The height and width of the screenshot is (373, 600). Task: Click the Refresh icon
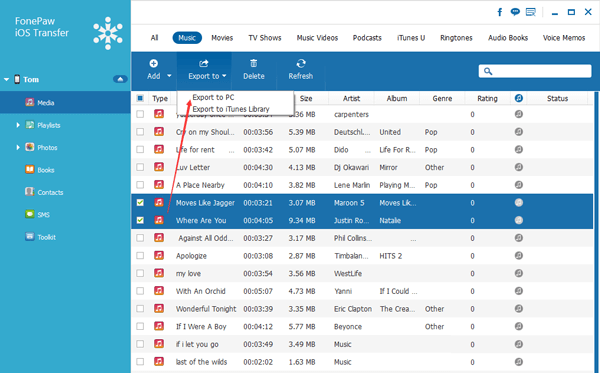click(x=301, y=63)
